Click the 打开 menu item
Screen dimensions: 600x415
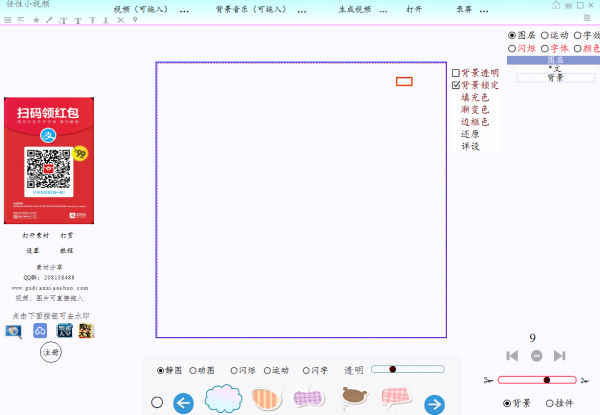(x=414, y=10)
